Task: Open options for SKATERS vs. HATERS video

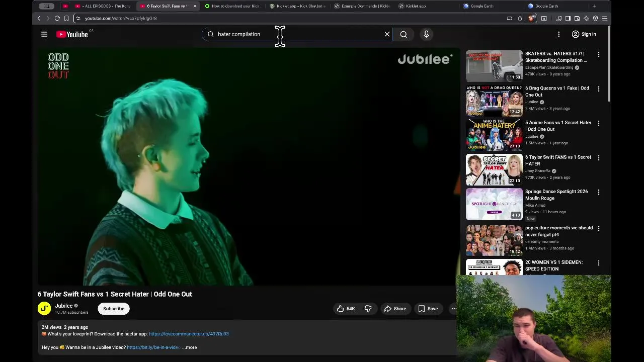Action: 598,54
